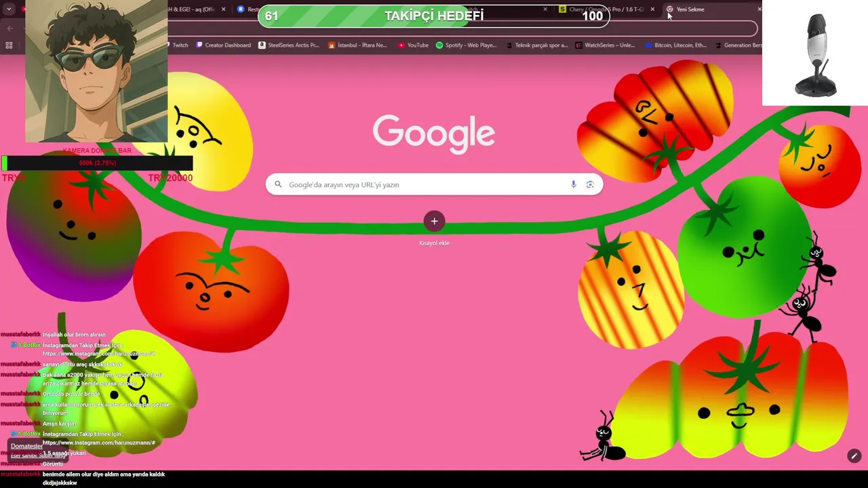Image resolution: width=868 pixels, height=488 pixels.
Task: Open the YouTube bookmark
Action: 413,45
